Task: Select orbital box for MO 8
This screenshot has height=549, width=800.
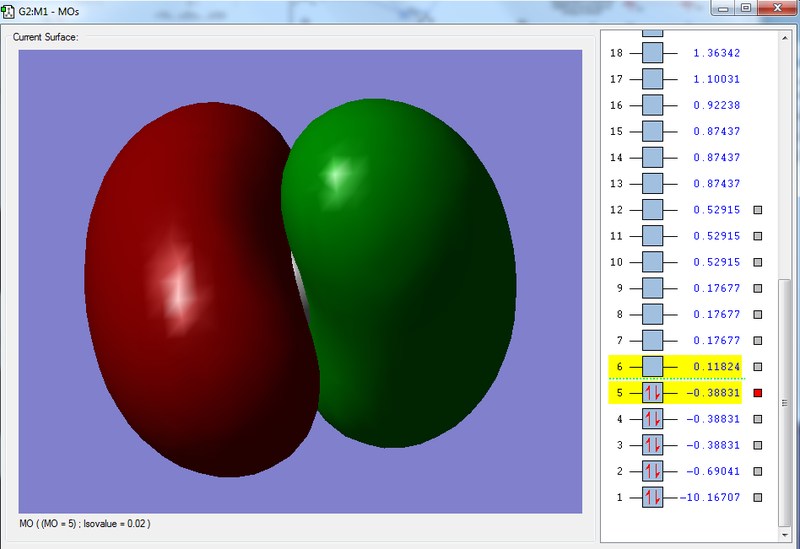Action: (x=653, y=314)
